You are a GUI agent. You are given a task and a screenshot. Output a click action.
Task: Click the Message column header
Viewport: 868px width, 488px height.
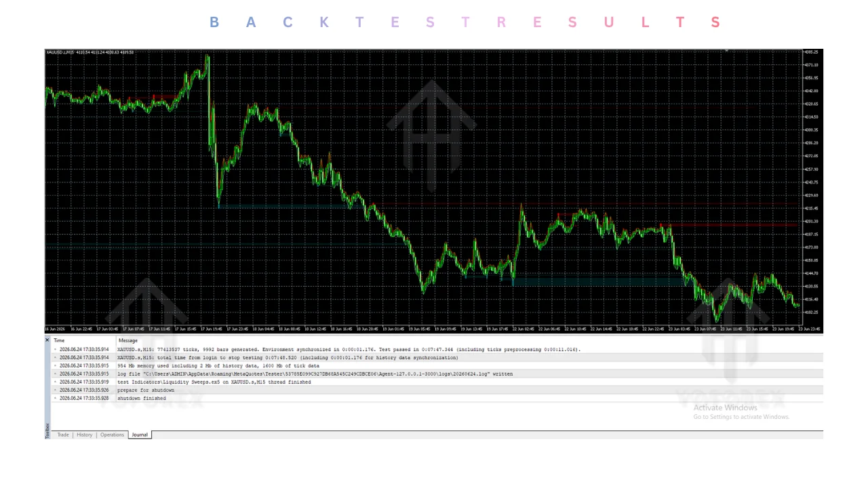click(469, 340)
